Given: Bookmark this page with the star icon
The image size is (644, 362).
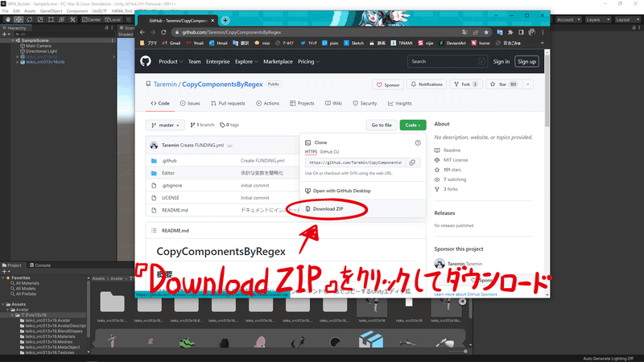Looking at the screenshot, I should tap(486, 32).
